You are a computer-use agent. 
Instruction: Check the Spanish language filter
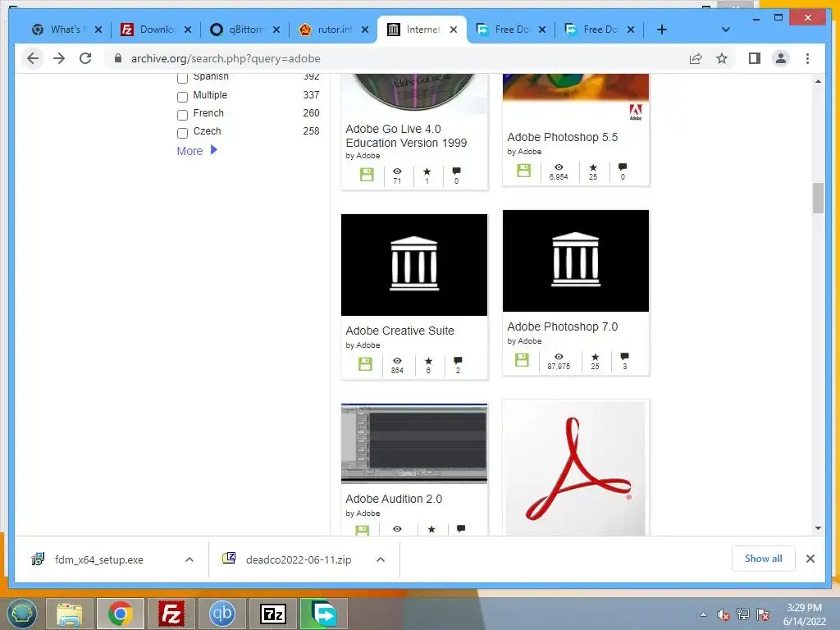(x=182, y=78)
